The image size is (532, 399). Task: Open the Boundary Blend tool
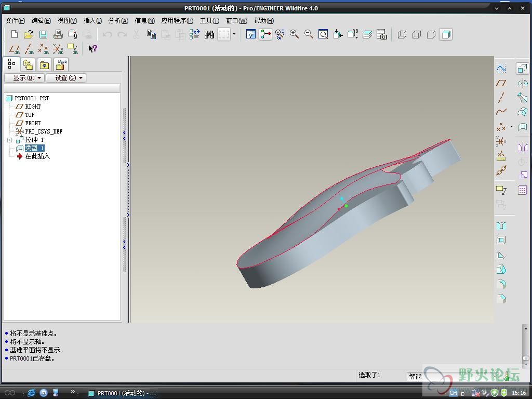(x=523, y=112)
